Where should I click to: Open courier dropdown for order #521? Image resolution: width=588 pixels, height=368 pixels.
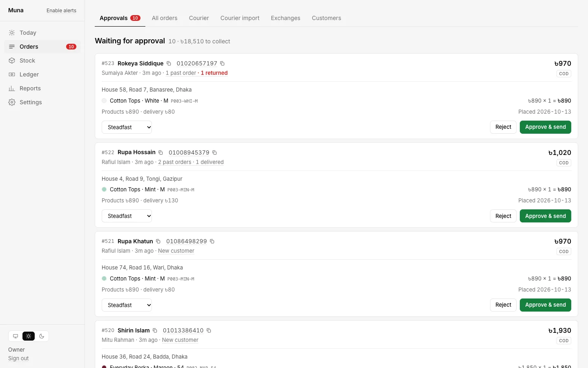click(127, 305)
